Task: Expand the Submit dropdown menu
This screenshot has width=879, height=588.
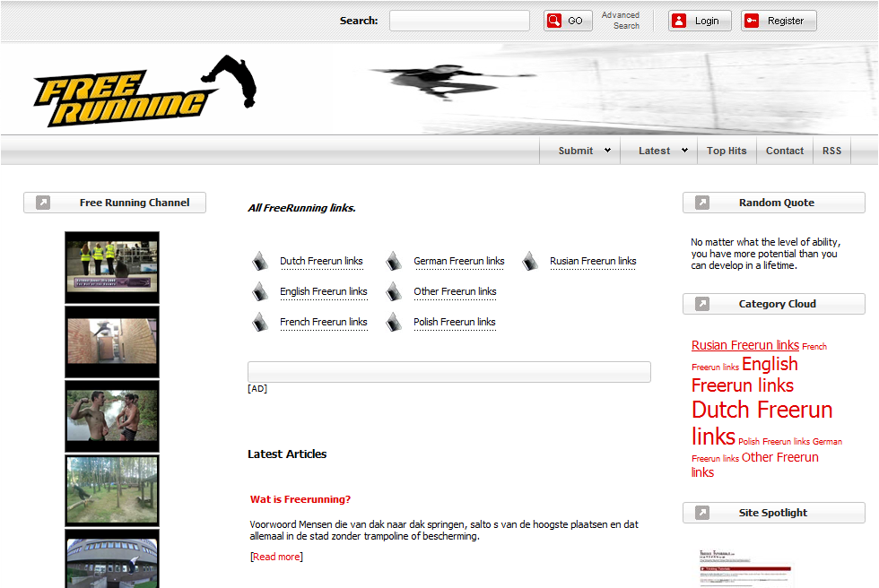Action: pos(584,151)
